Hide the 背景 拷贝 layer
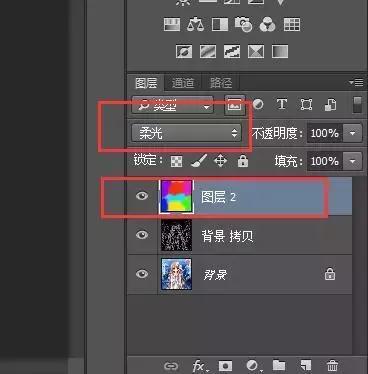368x374 pixels. tap(142, 235)
